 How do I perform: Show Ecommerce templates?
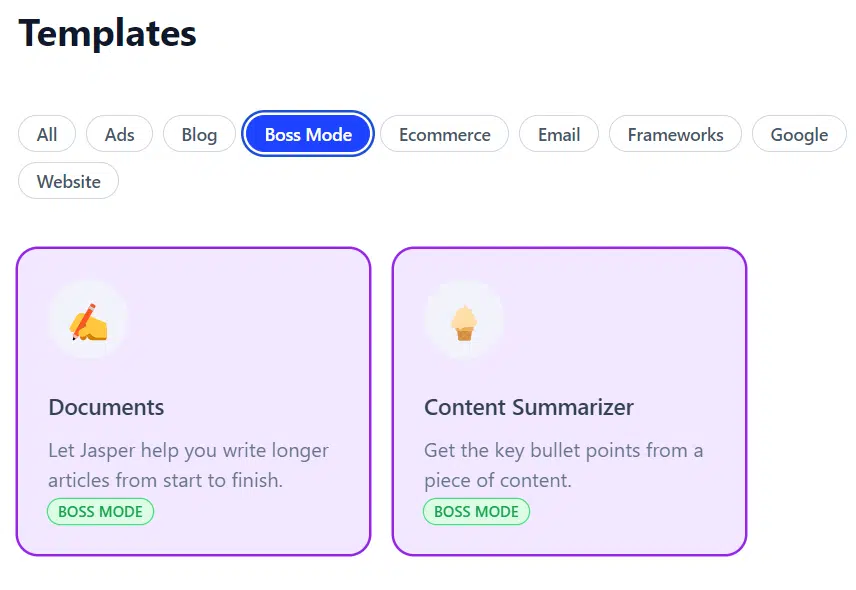444,134
